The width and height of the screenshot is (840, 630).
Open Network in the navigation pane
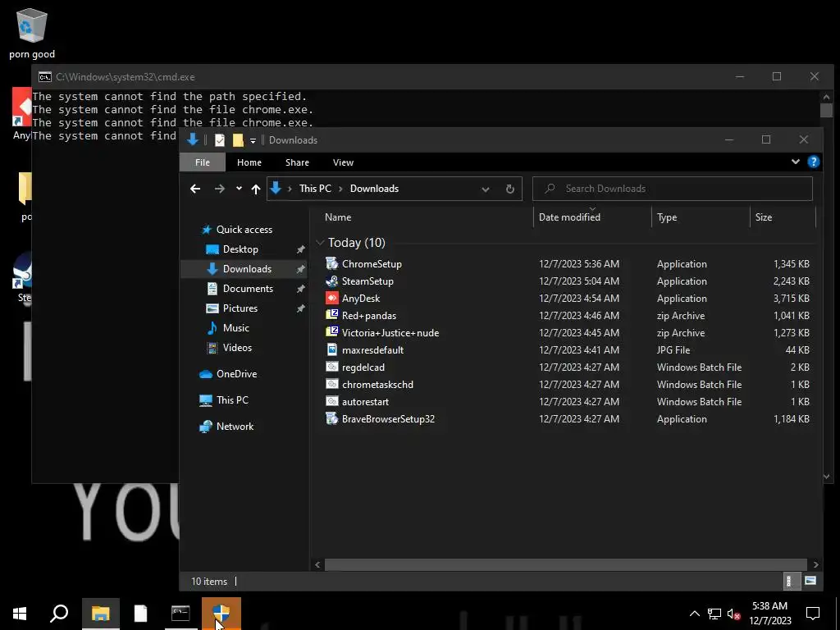click(x=235, y=427)
